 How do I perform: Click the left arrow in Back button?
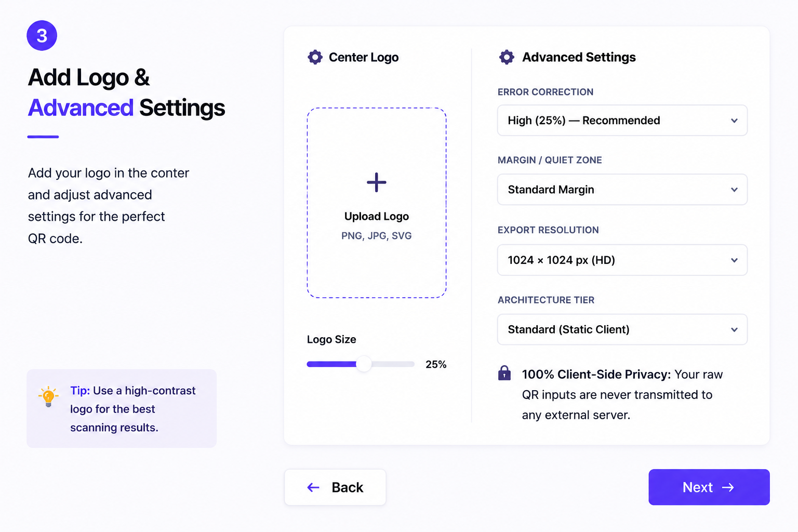point(313,487)
